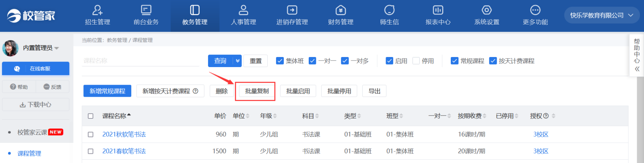This screenshot has height=163, width=644.
Task: Open the 快乐学教育有限公司 company dropdown
Action: pos(602,15)
